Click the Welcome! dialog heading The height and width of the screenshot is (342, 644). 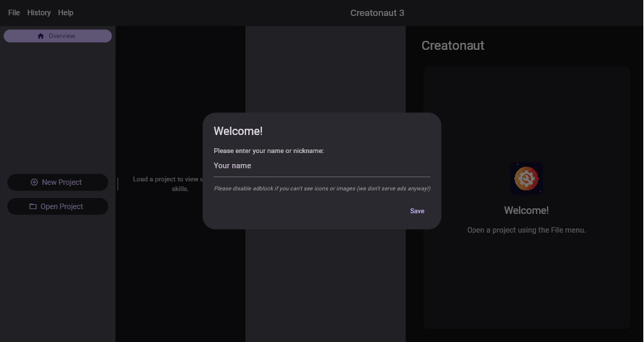pyautogui.click(x=238, y=132)
